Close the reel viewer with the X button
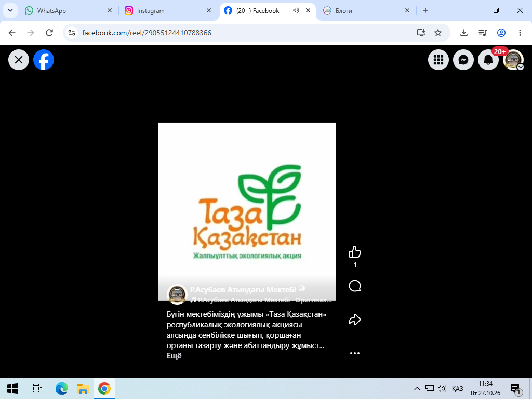This screenshot has height=399, width=532. pyautogui.click(x=19, y=60)
